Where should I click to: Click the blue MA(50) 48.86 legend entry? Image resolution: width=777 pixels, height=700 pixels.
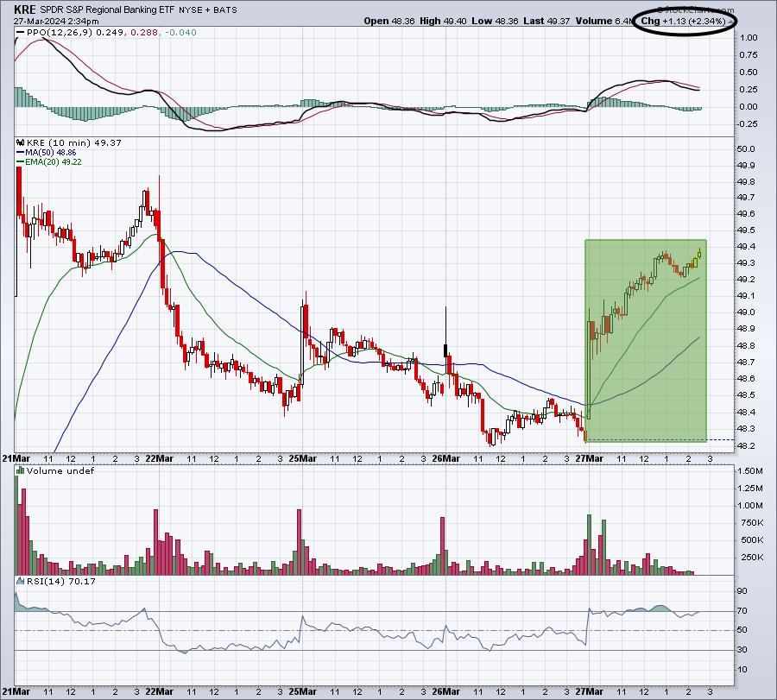[46, 153]
